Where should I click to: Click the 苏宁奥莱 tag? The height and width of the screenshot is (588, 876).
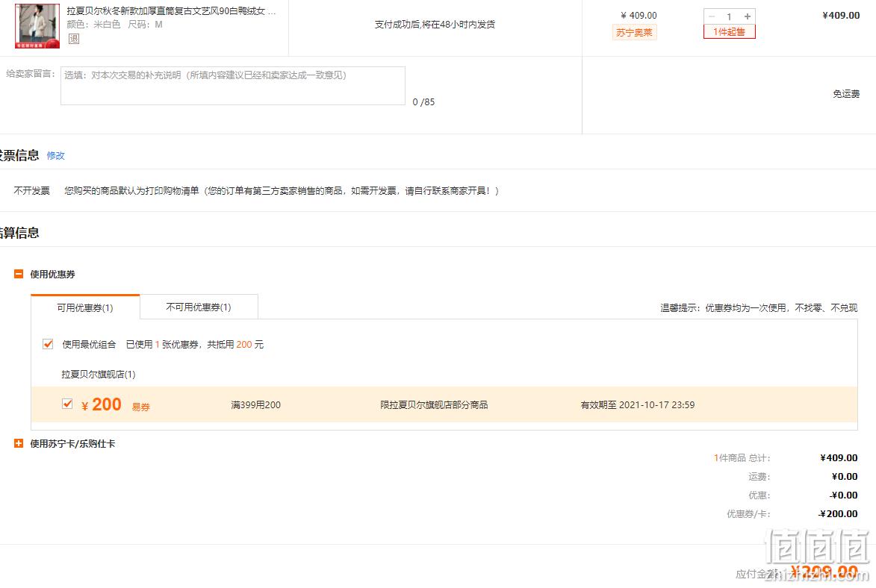click(x=634, y=32)
